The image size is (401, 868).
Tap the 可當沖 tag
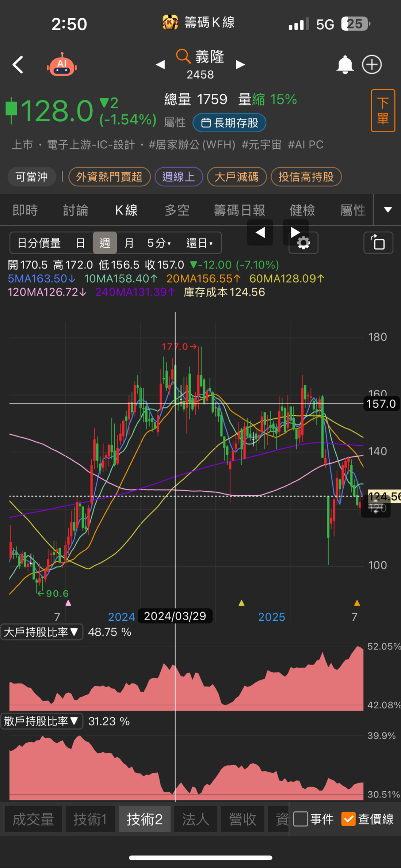click(x=32, y=177)
